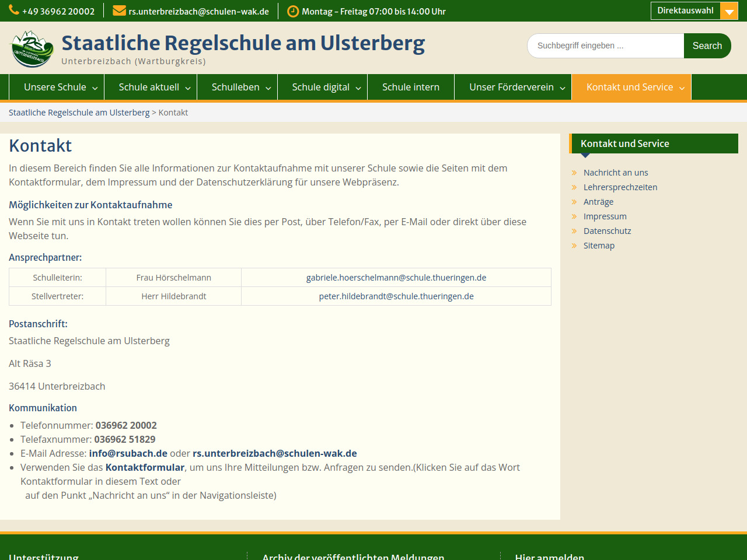Open the Kontaktformular link in text
Image resolution: width=747 pixels, height=560 pixels.
coord(145,467)
